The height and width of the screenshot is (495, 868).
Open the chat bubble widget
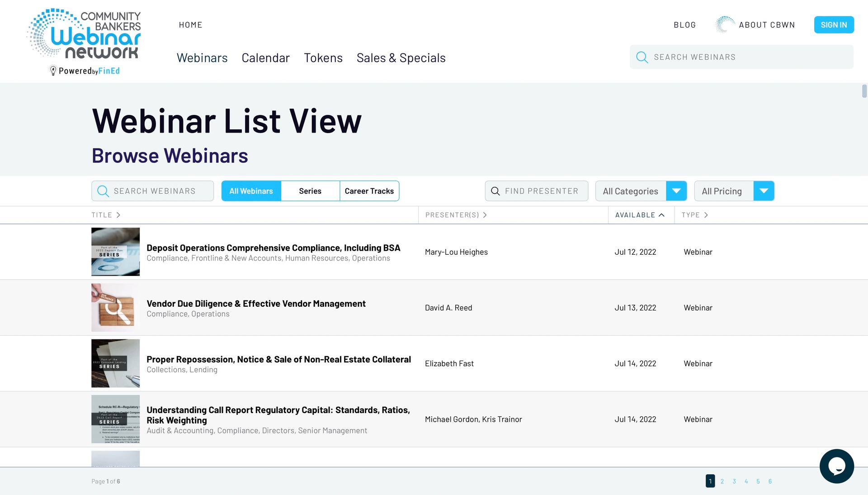click(x=836, y=466)
